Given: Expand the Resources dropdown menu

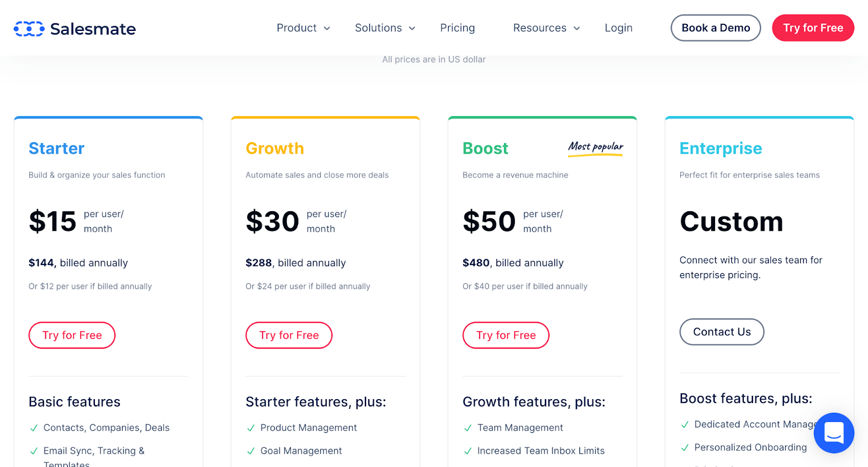Looking at the screenshot, I should [546, 28].
